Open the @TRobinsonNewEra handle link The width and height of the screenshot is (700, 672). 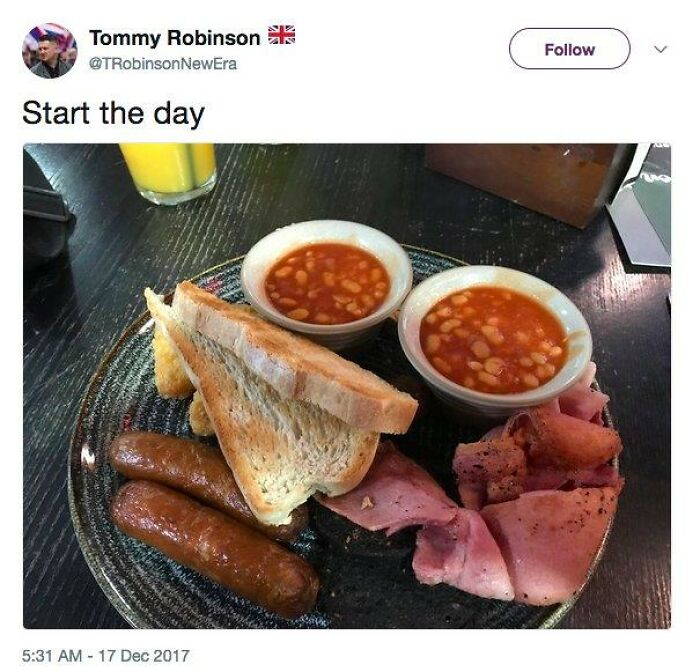[x=163, y=64]
